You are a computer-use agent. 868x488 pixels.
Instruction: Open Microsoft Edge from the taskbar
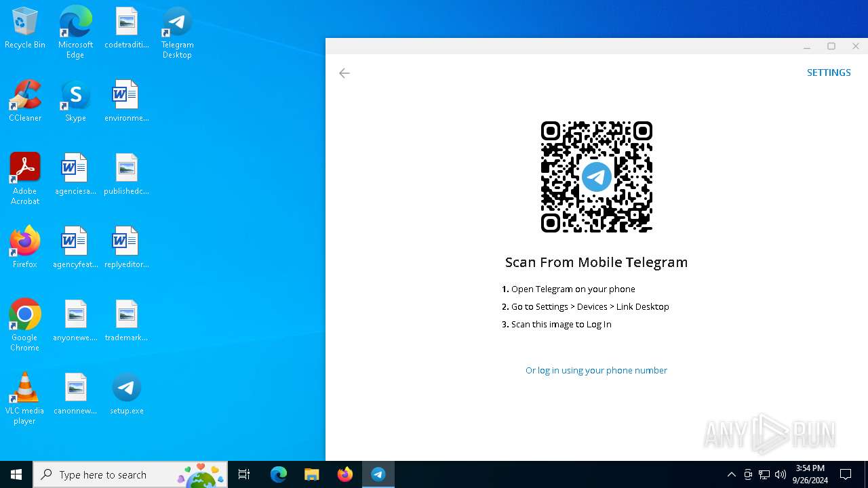tap(279, 474)
